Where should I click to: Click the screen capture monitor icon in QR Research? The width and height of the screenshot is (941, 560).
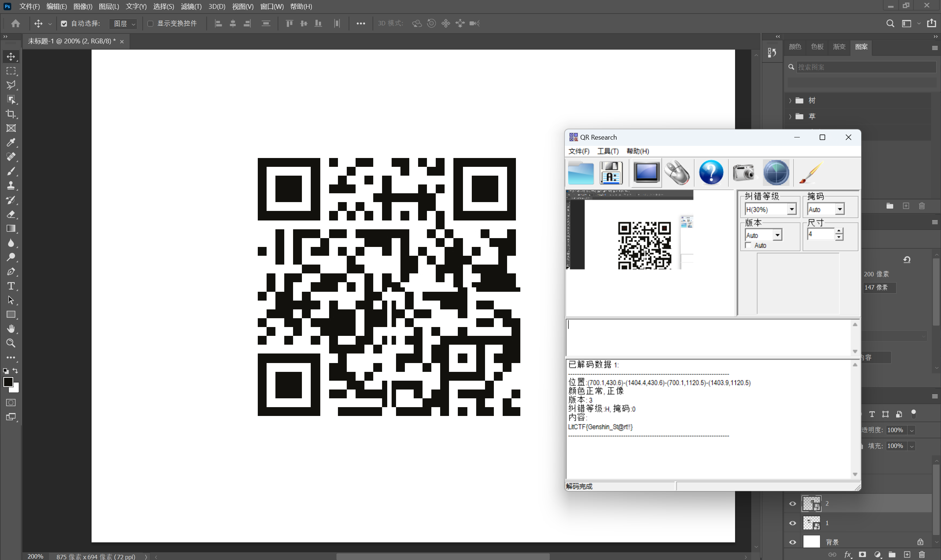tap(646, 173)
